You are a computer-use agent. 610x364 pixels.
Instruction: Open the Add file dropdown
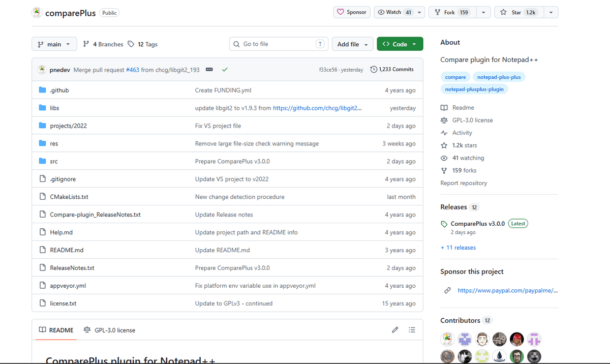point(353,44)
